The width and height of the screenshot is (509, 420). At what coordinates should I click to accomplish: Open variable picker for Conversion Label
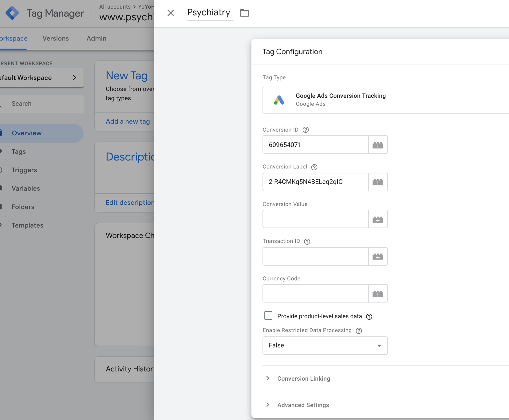[x=378, y=182]
